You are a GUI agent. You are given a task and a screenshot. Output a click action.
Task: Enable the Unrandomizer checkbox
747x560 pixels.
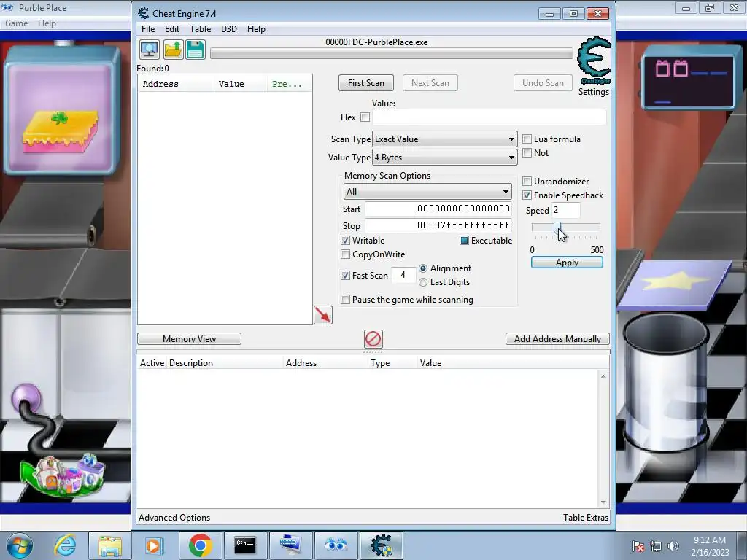(x=527, y=182)
